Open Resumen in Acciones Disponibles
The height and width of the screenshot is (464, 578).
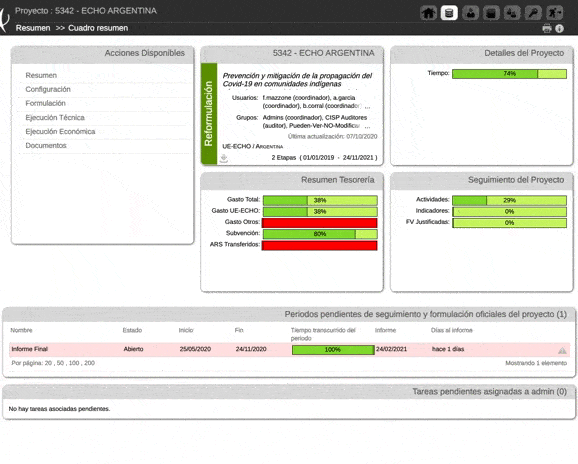click(x=41, y=75)
